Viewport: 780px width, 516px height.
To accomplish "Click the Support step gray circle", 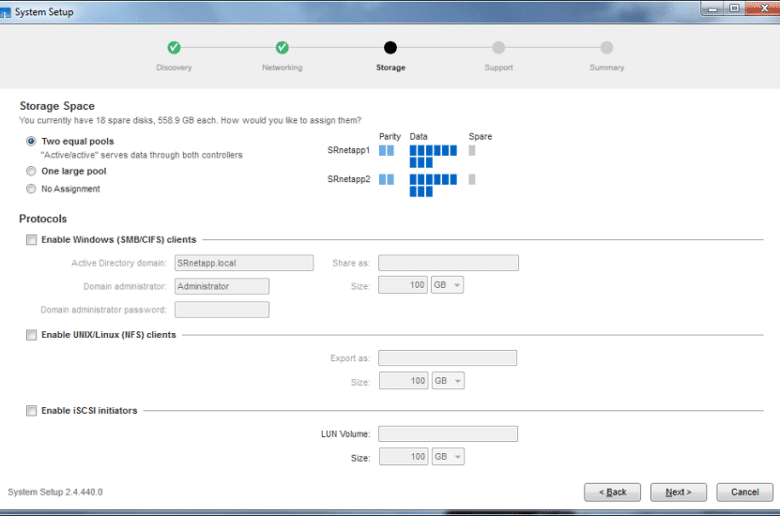I will tap(498, 48).
